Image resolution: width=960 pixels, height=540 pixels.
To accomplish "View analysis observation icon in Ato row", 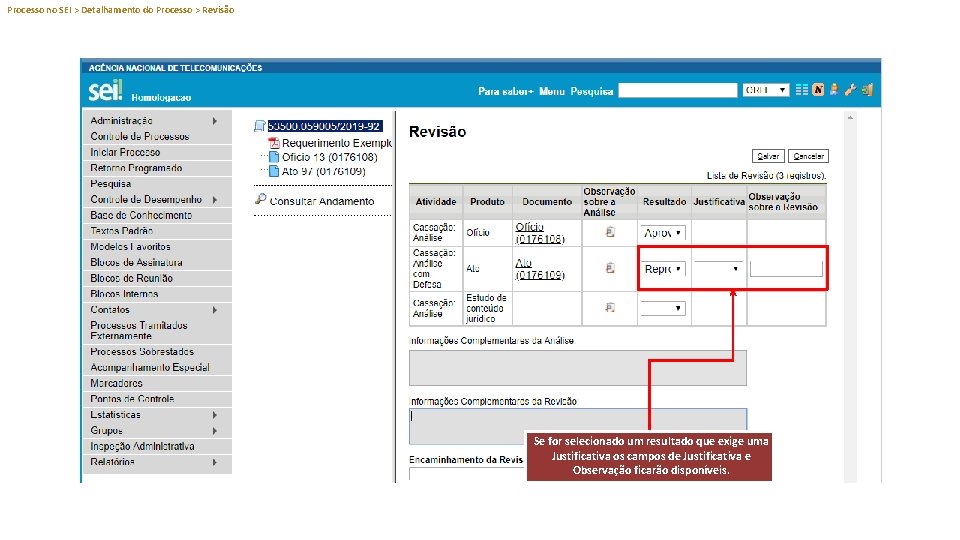I will pos(610,268).
